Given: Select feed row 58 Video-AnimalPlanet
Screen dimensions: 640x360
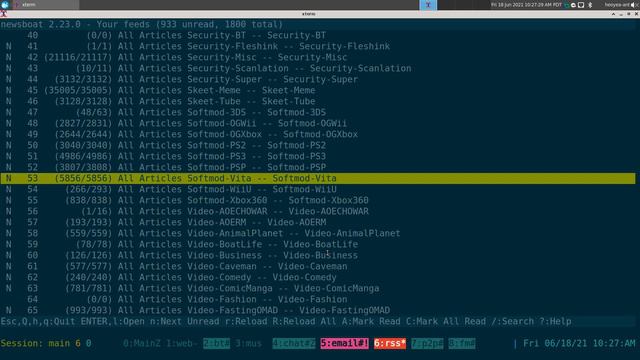Looking at the screenshot, I should pos(318,233).
